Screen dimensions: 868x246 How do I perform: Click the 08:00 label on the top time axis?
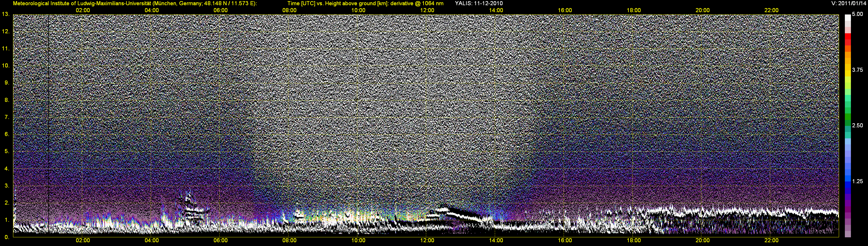tap(289, 10)
